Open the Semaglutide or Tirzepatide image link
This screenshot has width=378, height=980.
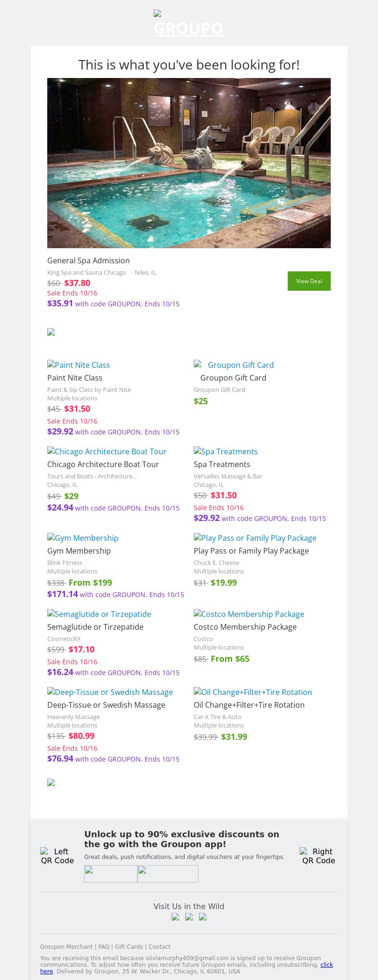(x=99, y=614)
